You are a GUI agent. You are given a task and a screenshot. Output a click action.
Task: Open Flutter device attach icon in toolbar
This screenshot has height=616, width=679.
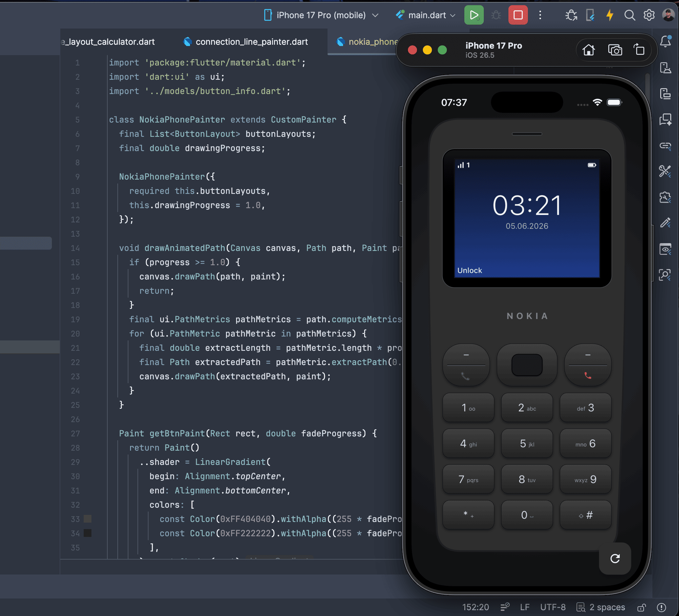590,15
